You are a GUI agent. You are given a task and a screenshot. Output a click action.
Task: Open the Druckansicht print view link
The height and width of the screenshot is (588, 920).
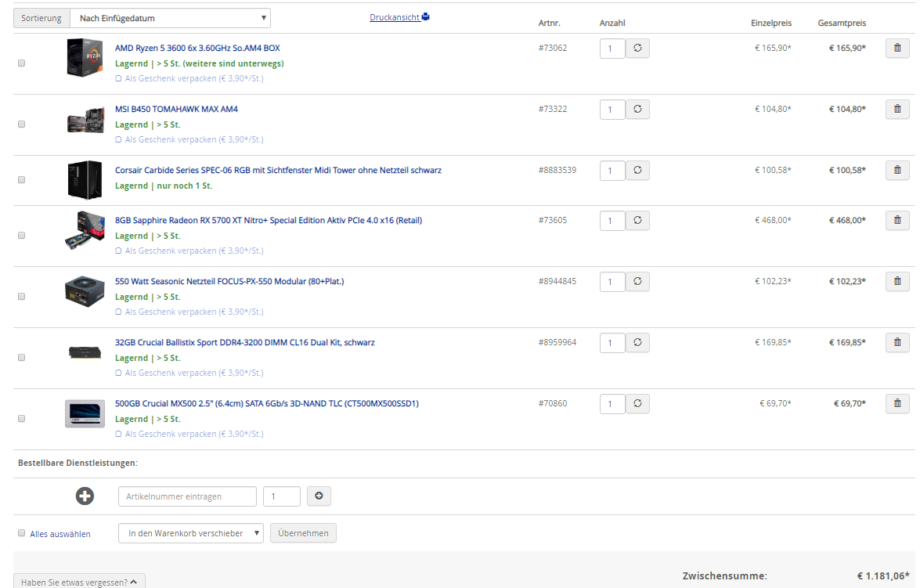tap(395, 17)
